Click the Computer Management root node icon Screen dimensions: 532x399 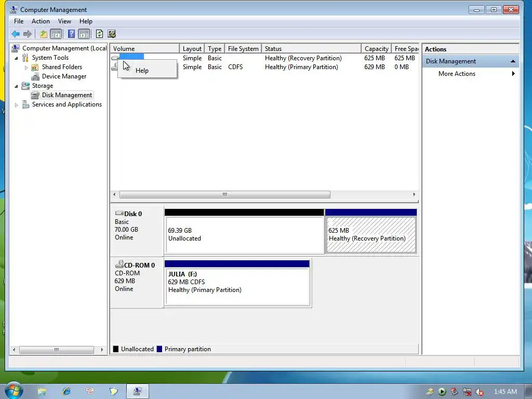15,48
